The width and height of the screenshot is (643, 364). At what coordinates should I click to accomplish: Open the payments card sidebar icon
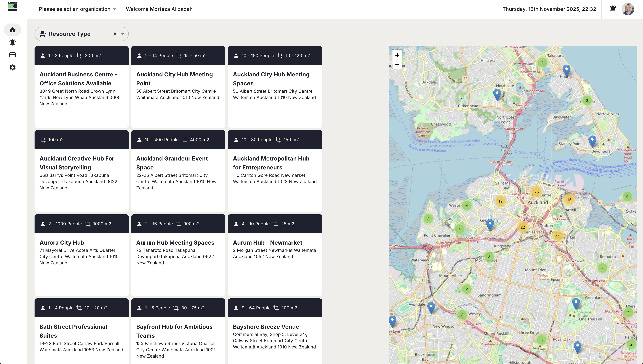pos(13,55)
